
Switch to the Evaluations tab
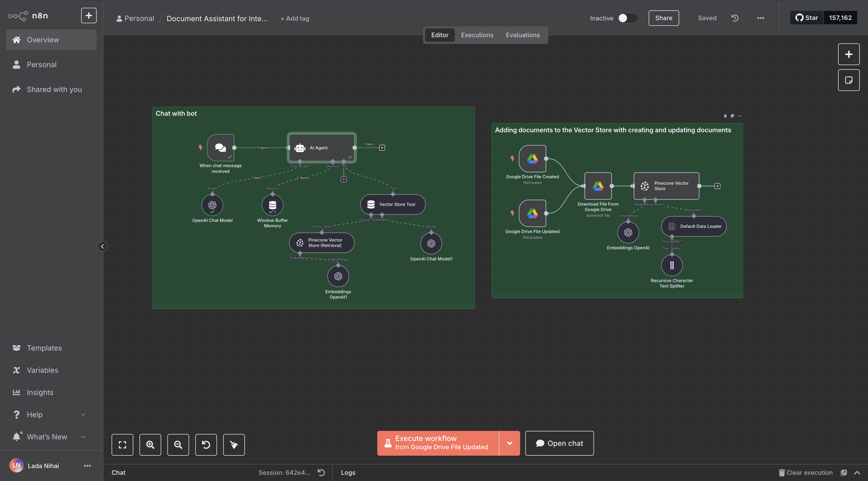(x=523, y=35)
